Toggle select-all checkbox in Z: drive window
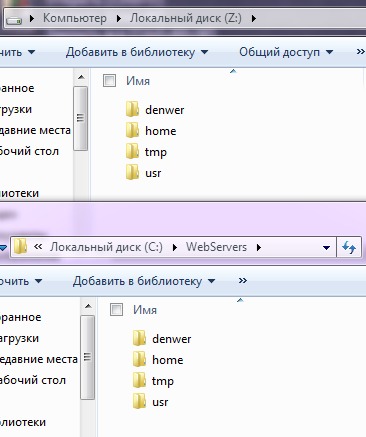 click(x=109, y=81)
